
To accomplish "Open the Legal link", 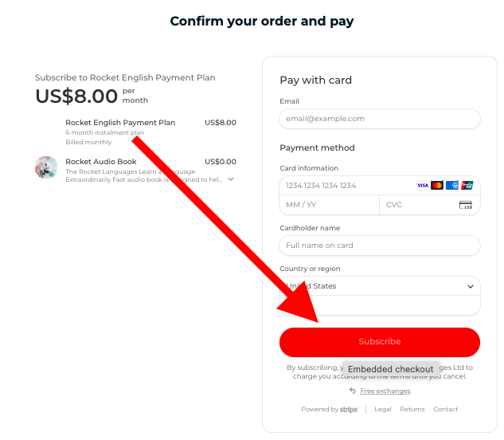I will tap(383, 410).
